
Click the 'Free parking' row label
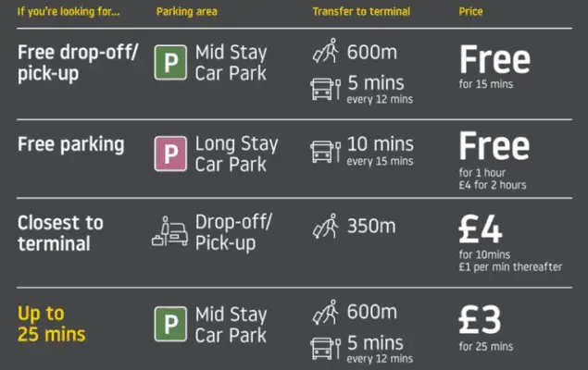tap(71, 144)
